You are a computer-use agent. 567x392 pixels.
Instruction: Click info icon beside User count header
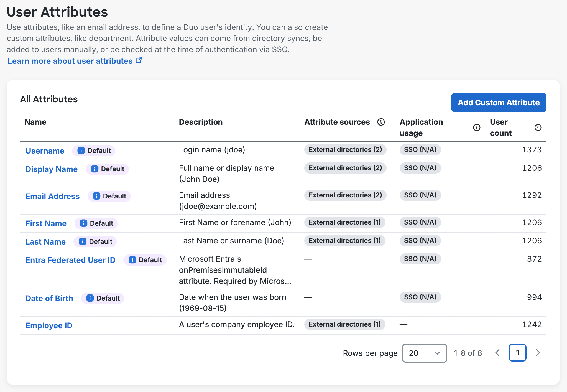pos(538,128)
